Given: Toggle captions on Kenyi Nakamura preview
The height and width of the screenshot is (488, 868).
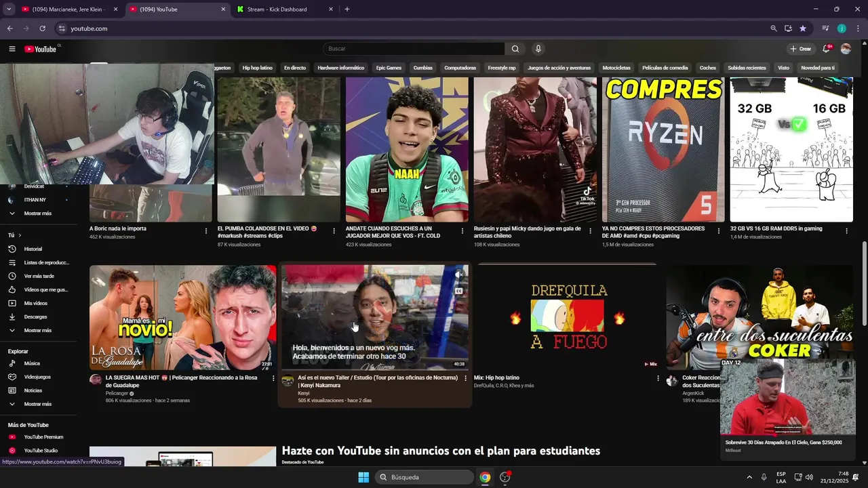Looking at the screenshot, I should pos(459,291).
